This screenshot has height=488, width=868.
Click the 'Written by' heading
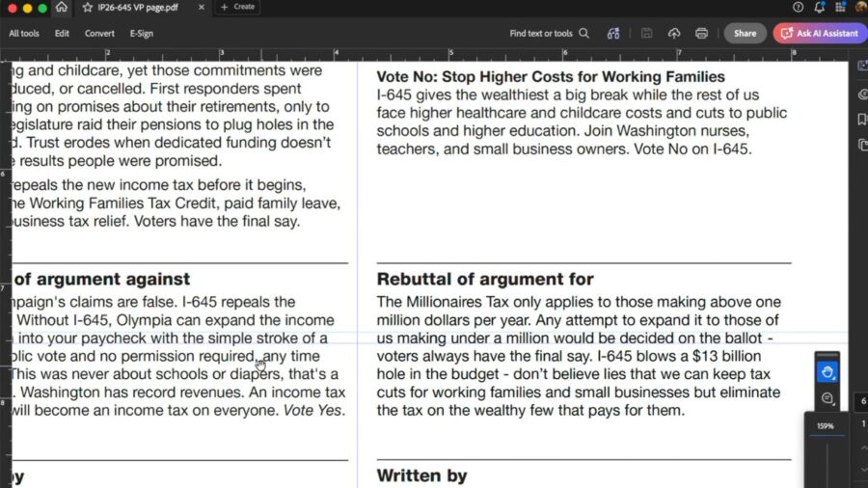pos(421,475)
